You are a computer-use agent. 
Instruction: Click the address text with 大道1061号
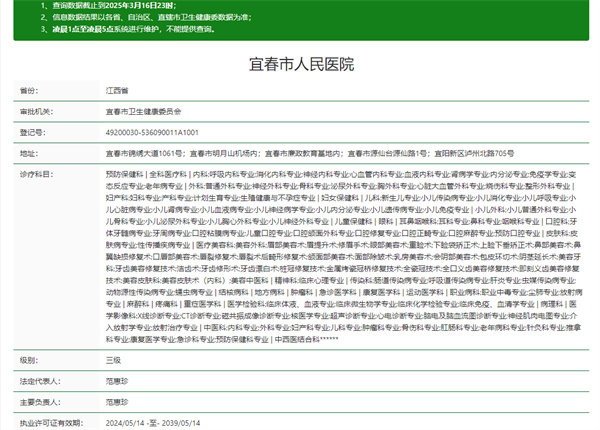(x=310, y=154)
